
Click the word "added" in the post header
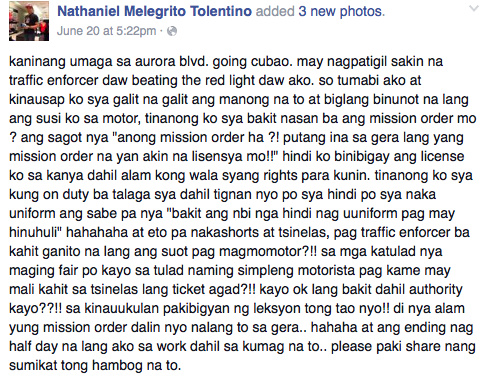coord(275,11)
